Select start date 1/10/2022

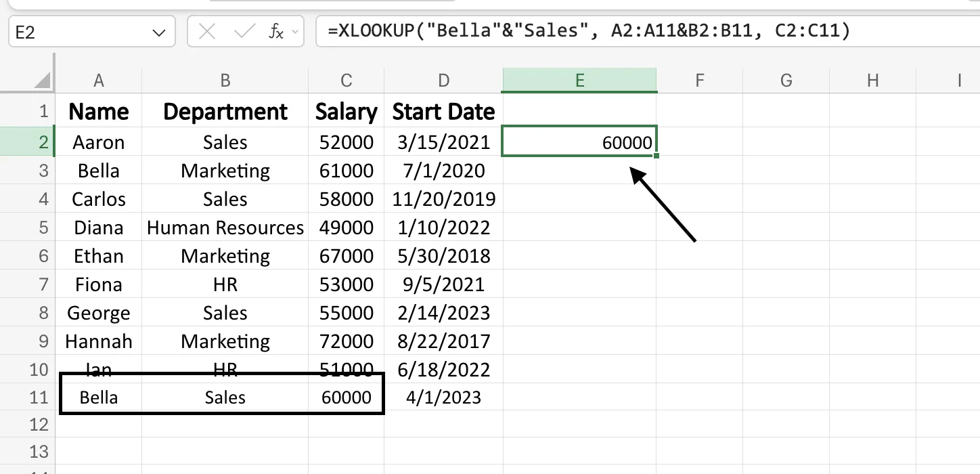coord(444,228)
